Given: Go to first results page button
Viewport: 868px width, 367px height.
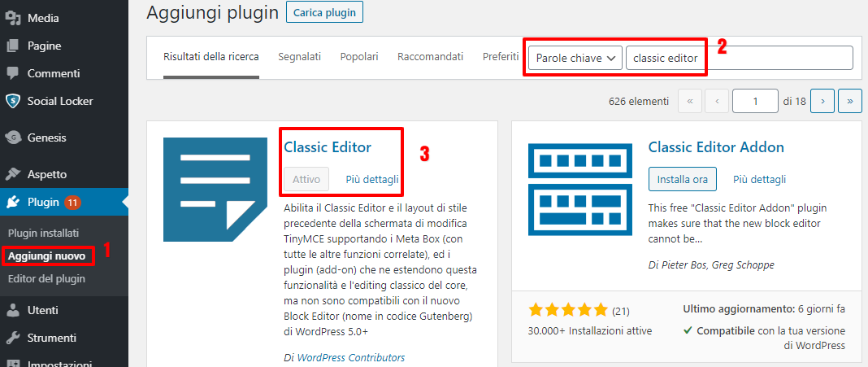Looking at the screenshot, I should coord(690,101).
